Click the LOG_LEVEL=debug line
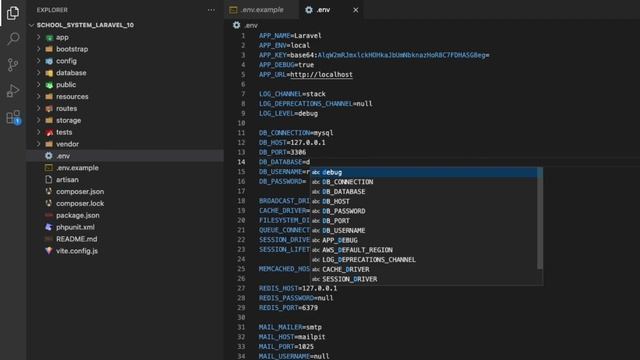Image resolution: width=640 pixels, height=360 pixels. [288, 113]
